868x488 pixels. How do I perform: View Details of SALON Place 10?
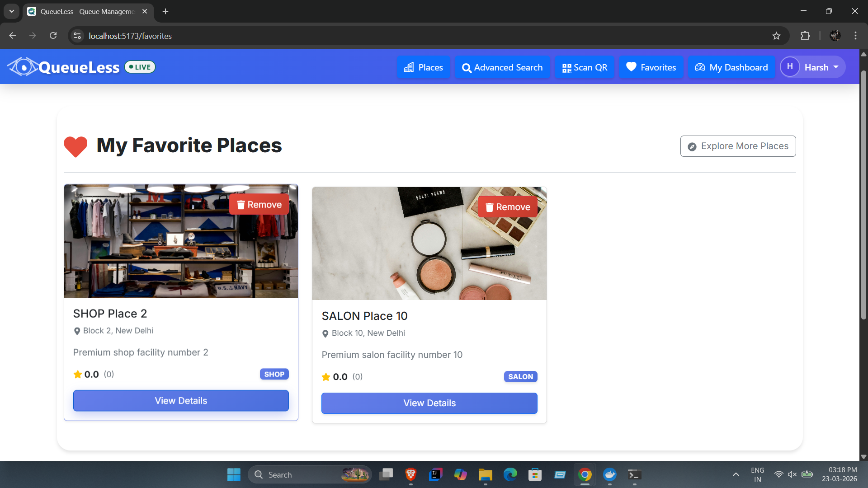point(429,403)
